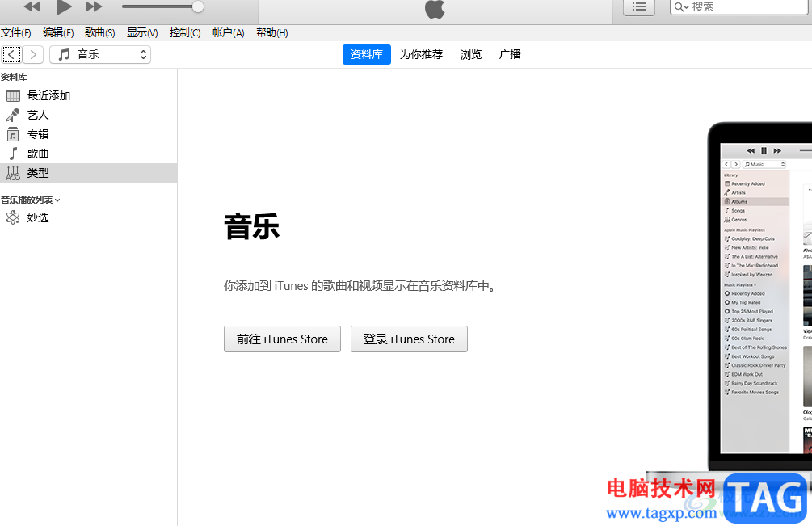Click the 前往 iTunes Store button
The width and height of the screenshot is (812, 526).
pyautogui.click(x=282, y=339)
